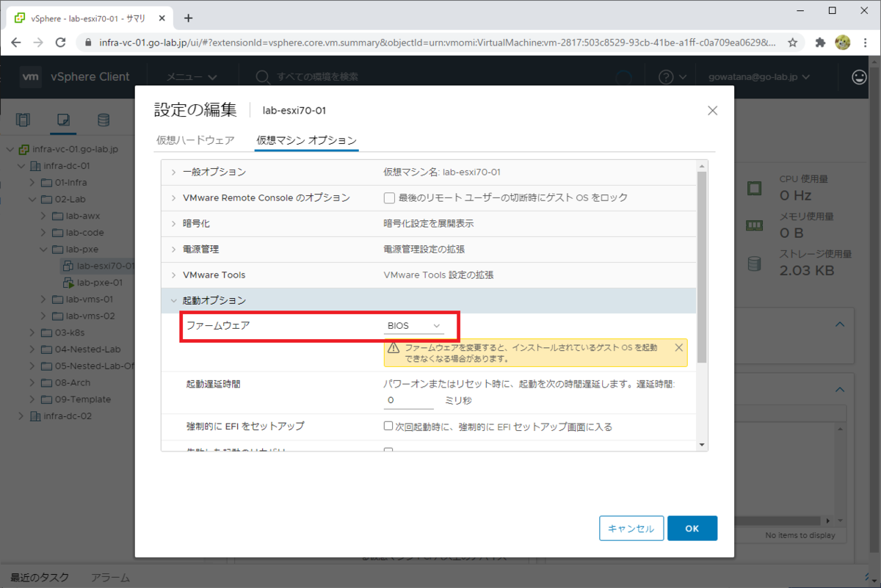This screenshot has width=881, height=588.
Task: Select the 仮想マシン オプション tab
Action: coord(306,140)
